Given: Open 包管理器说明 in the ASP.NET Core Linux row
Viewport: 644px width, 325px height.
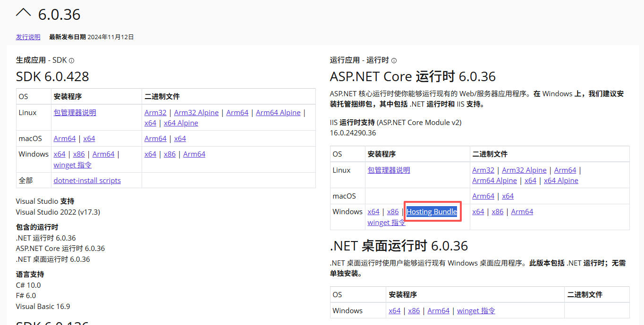Looking at the screenshot, I should click(x=389, y=170).
